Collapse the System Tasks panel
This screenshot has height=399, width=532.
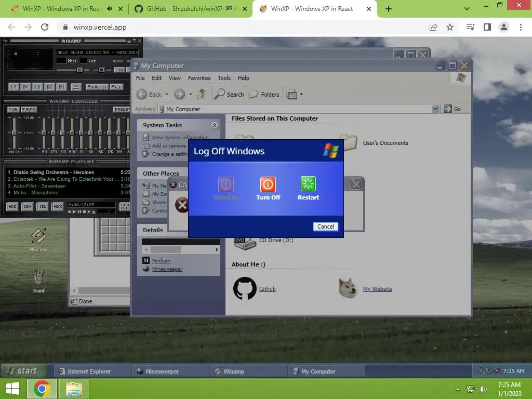pyautogui.click(x=215, y=125)
